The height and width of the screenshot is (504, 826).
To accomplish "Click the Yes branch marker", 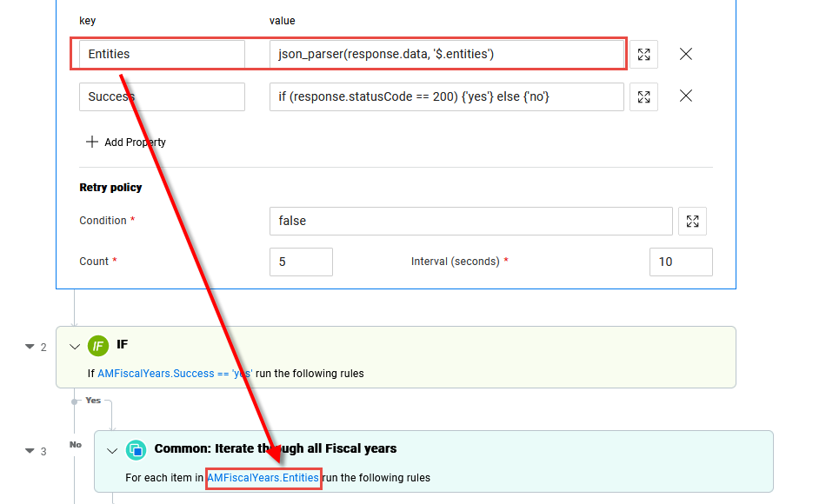I will pos(92,401).
